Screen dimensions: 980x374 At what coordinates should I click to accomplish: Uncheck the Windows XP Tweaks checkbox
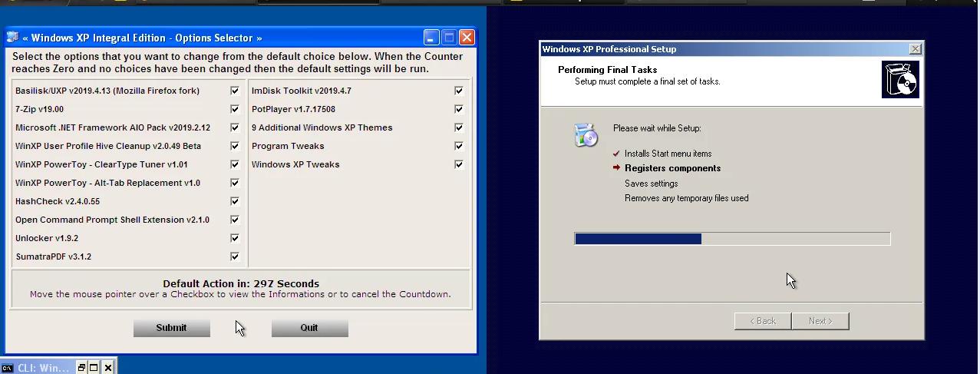tap(459, 164)
